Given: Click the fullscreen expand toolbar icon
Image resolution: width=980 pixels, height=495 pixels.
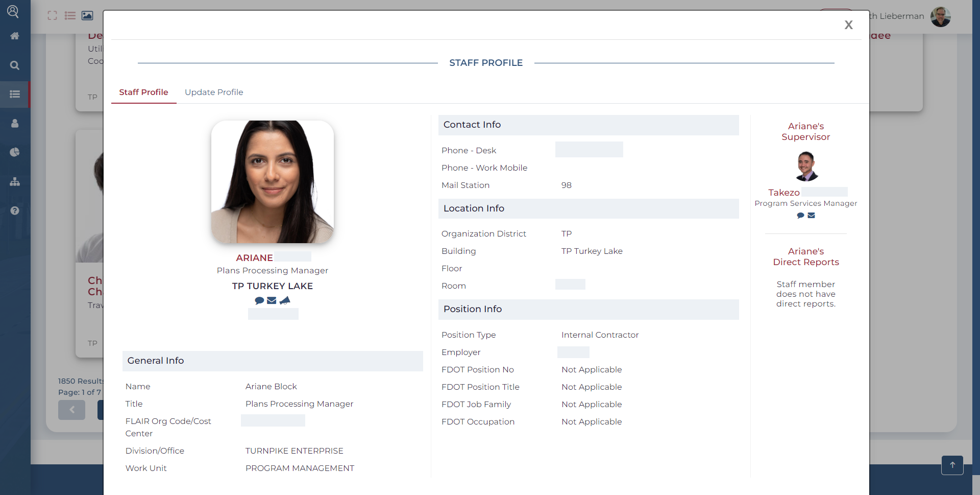Looking at the screenshot, I should (52, 16).
